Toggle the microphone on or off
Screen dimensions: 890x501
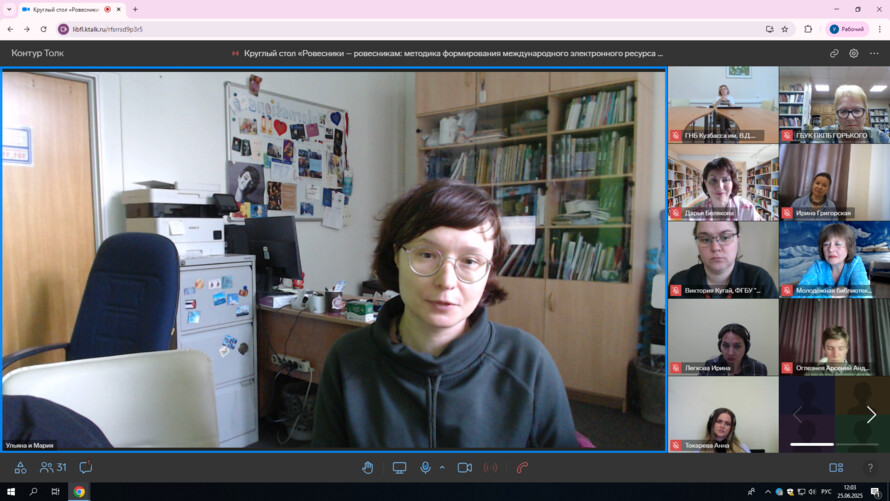point(426,467)
